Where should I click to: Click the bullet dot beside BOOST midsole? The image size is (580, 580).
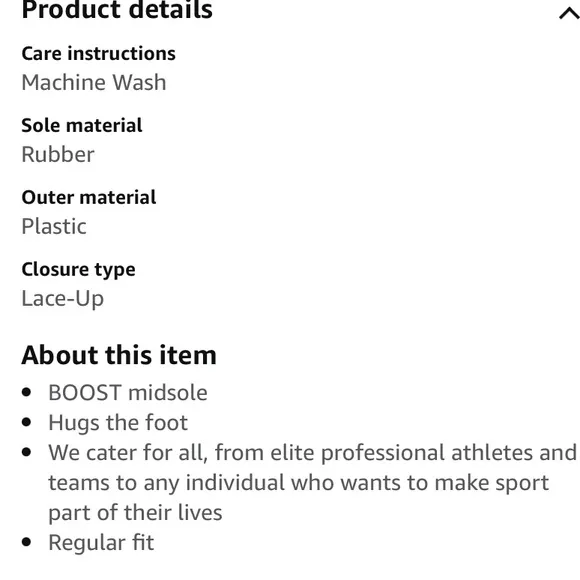click(x=26, y=392)
